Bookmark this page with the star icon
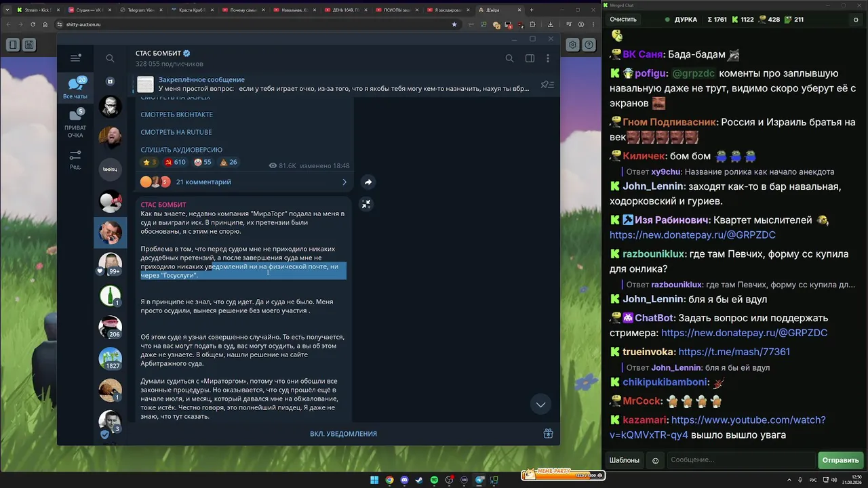The height and width of the screenshot is (488, 868). 454,24
